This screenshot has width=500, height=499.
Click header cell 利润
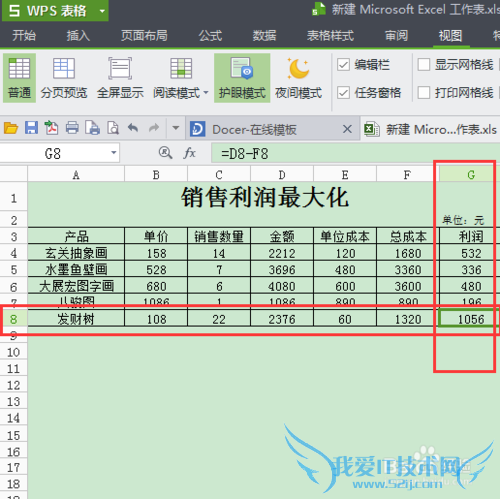coord(471,236)
